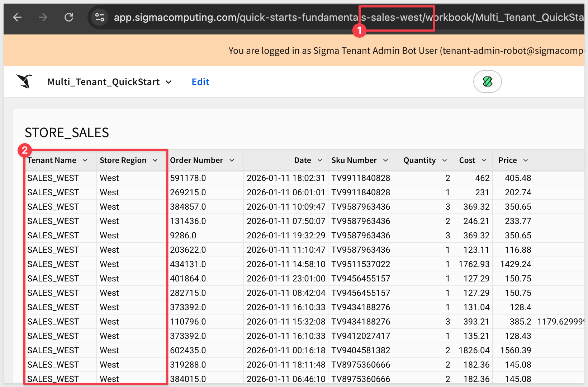
Task: Click the TV9511537022 sku cell
Action: (361, 264)
